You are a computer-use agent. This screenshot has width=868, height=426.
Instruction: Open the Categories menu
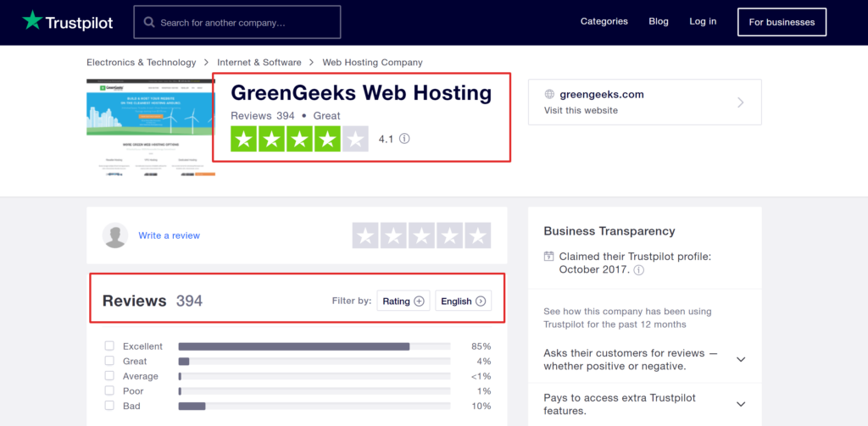(x=604, y=21)
